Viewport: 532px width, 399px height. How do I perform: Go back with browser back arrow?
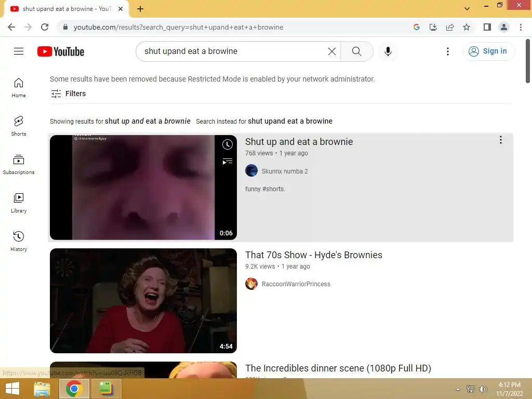11,27
